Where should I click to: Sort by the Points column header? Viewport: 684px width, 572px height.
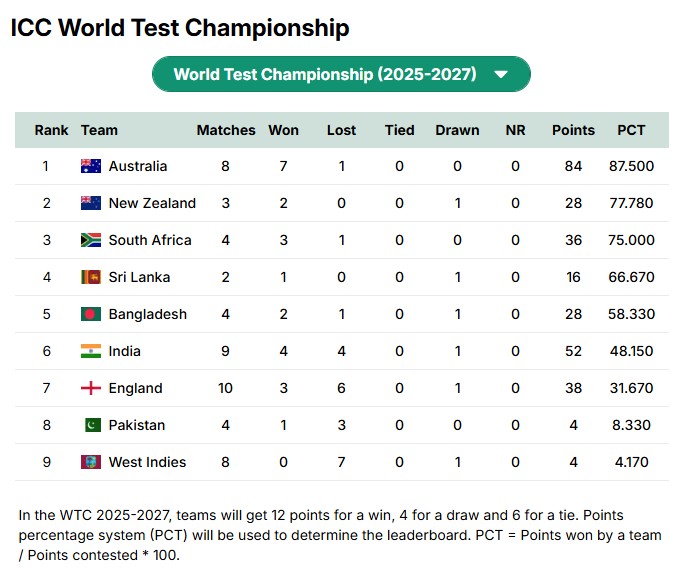pyautogui.click(x=573, y=130)
